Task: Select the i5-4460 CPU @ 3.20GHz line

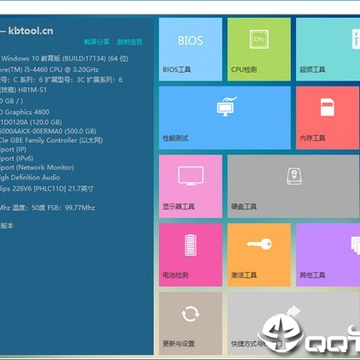Action: pos(49,70)
